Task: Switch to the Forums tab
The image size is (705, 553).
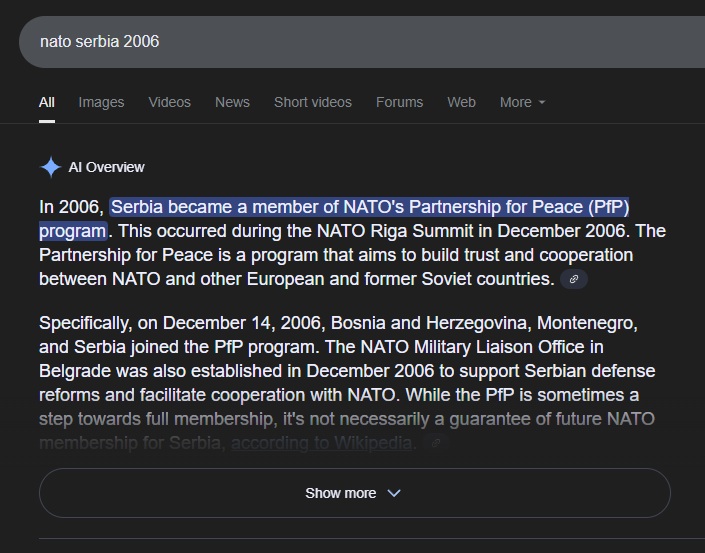Action: (399, 102)
